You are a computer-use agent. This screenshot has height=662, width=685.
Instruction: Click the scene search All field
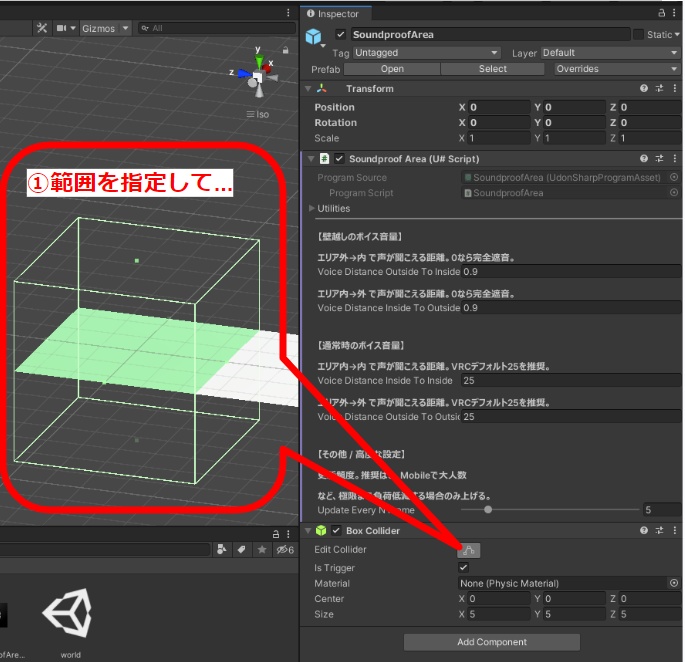pos(217,28)
